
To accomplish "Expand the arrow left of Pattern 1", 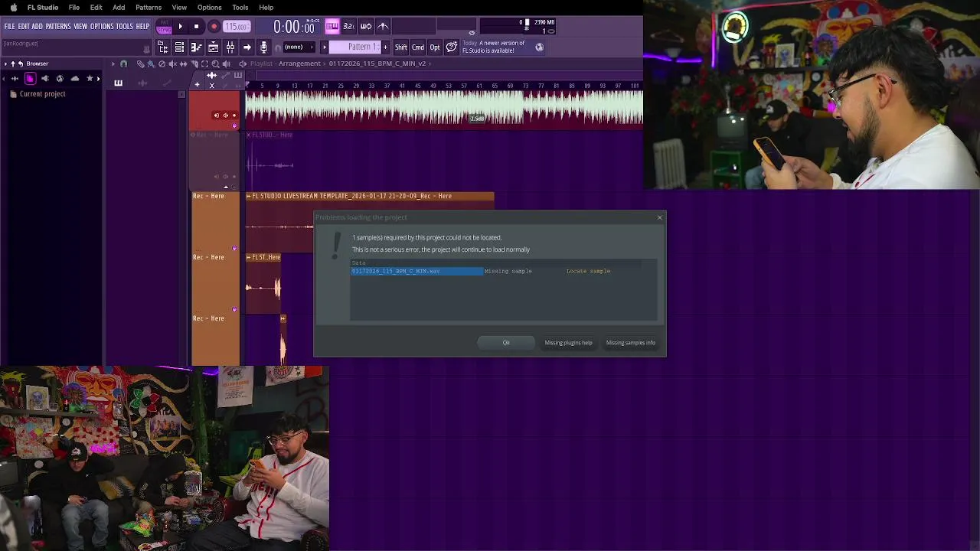I will click(x=324, y=47).
